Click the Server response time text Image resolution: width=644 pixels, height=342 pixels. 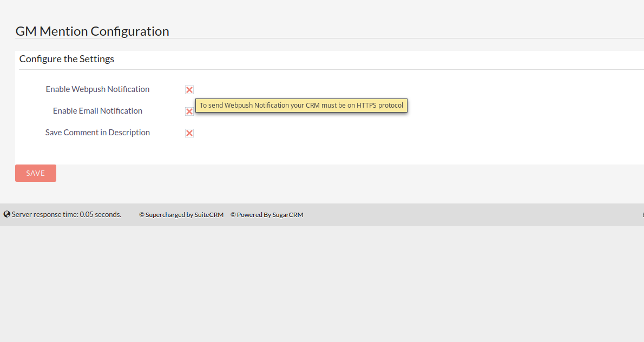(x=67, y=214)
